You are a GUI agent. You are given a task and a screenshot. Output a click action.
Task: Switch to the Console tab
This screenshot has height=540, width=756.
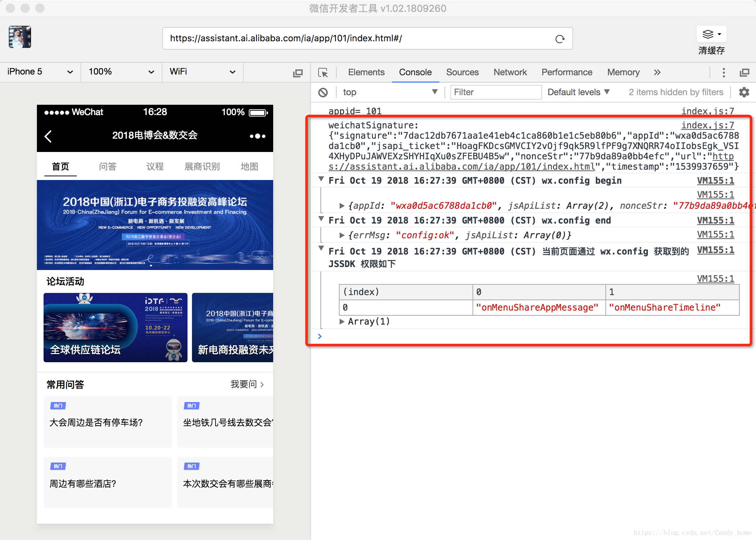(x=415, y=72)
